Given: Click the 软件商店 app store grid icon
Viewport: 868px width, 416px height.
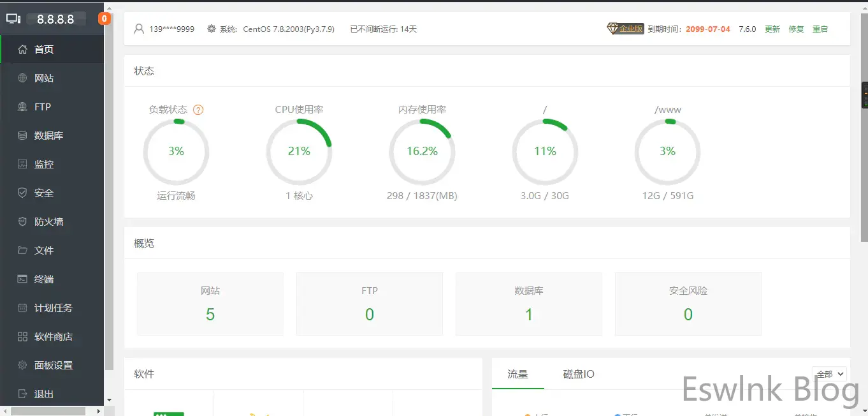Looking at the screenshot, I should pos(22,336).
